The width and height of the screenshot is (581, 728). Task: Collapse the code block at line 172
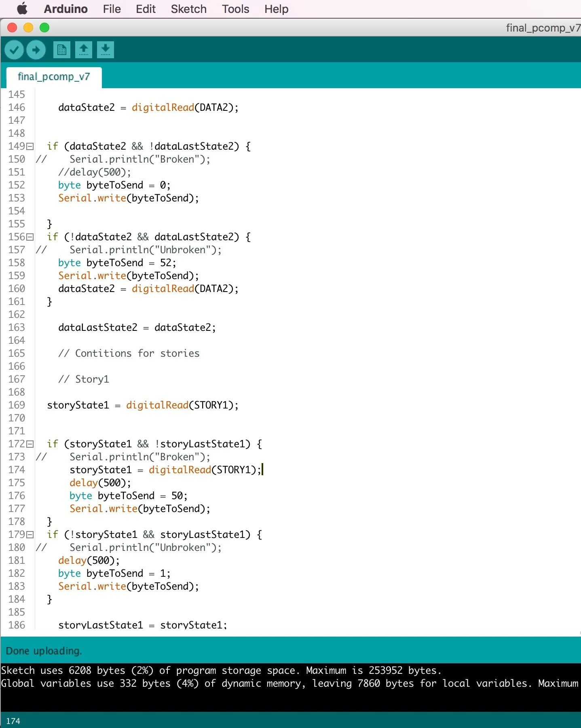click(30, 444)
